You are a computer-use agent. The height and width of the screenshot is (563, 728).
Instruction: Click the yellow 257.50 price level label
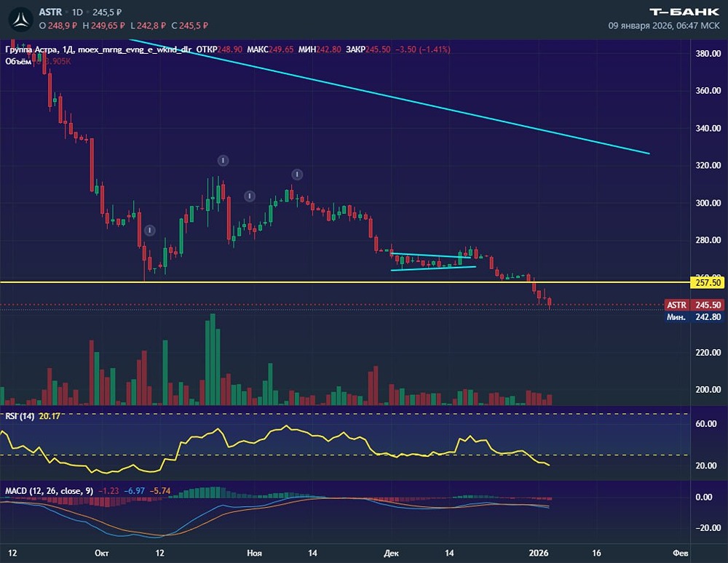708,282
